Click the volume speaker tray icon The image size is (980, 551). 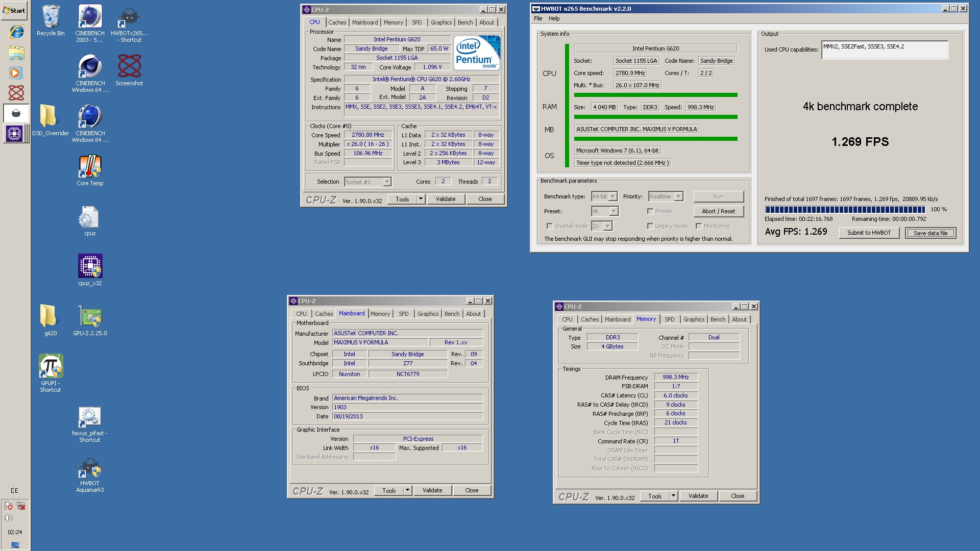(x=9, y=518)
